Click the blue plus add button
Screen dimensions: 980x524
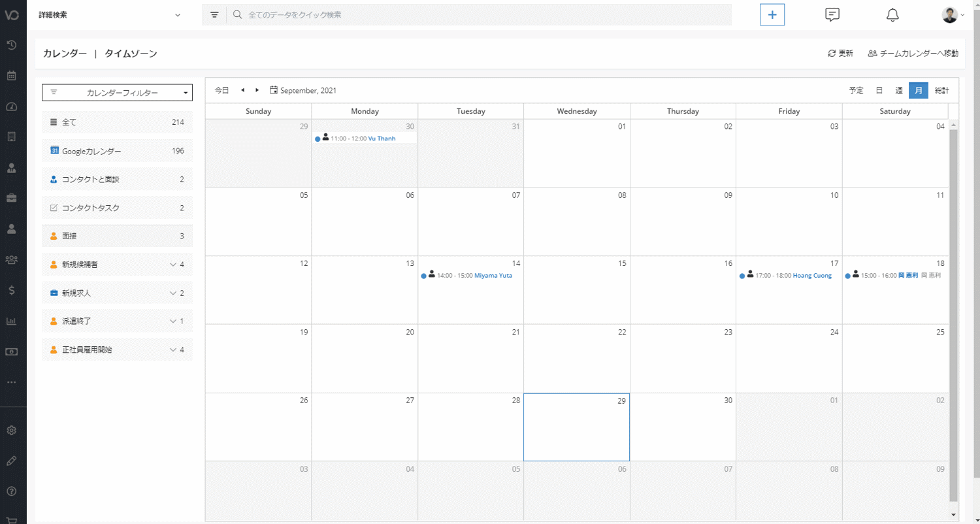pyautogui.click(x=772, y=14)
